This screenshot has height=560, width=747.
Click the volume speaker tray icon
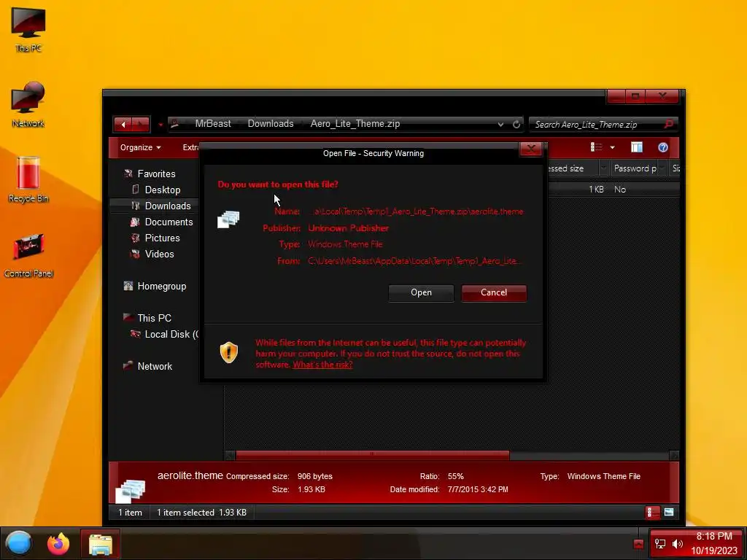(x=678, y=543)
